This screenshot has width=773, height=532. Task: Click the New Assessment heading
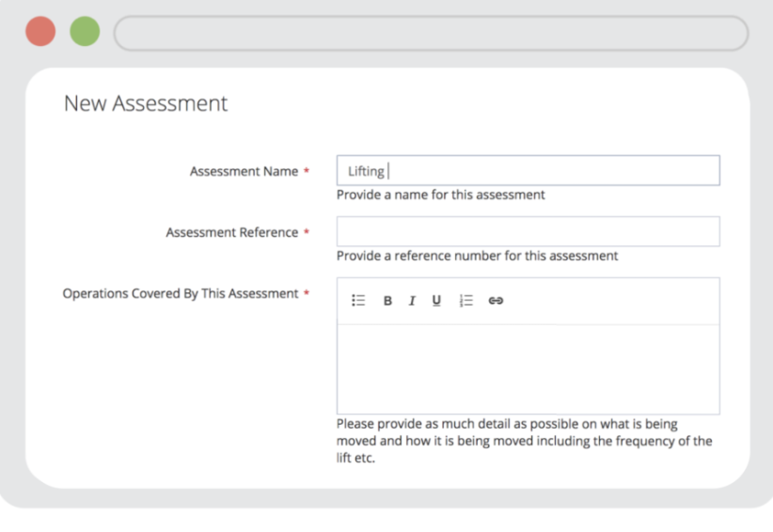coord(146,103)
